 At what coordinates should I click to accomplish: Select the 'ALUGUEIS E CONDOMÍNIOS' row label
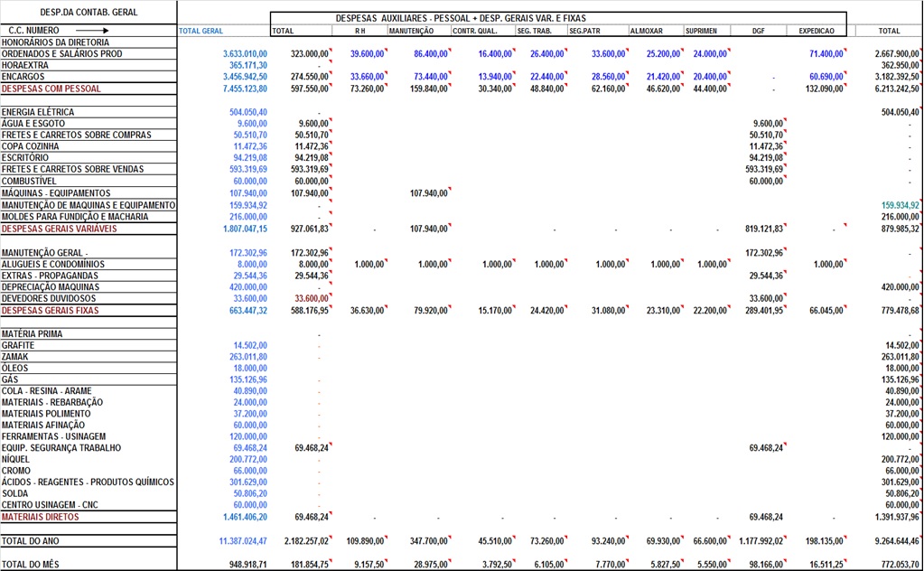(x=53, y=265)
